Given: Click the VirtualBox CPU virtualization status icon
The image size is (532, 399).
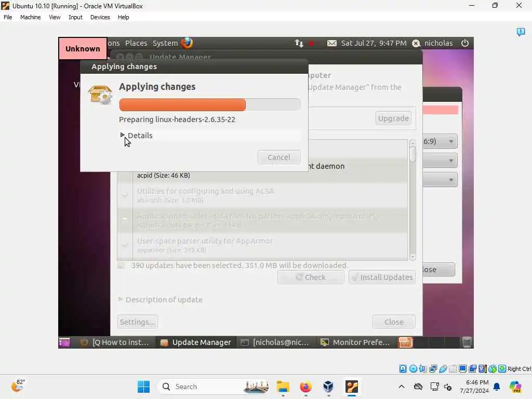Looking at the screenshot, I should 482,369.
